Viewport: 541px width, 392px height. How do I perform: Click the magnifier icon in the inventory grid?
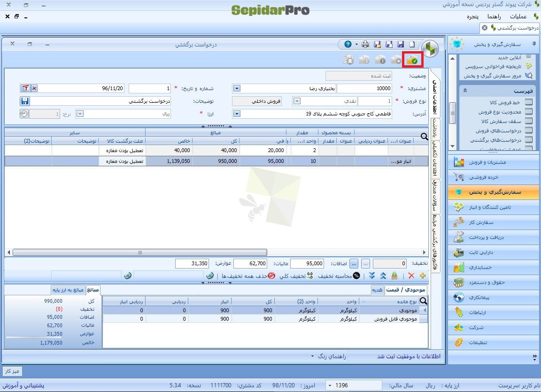[x=424, y=301]
